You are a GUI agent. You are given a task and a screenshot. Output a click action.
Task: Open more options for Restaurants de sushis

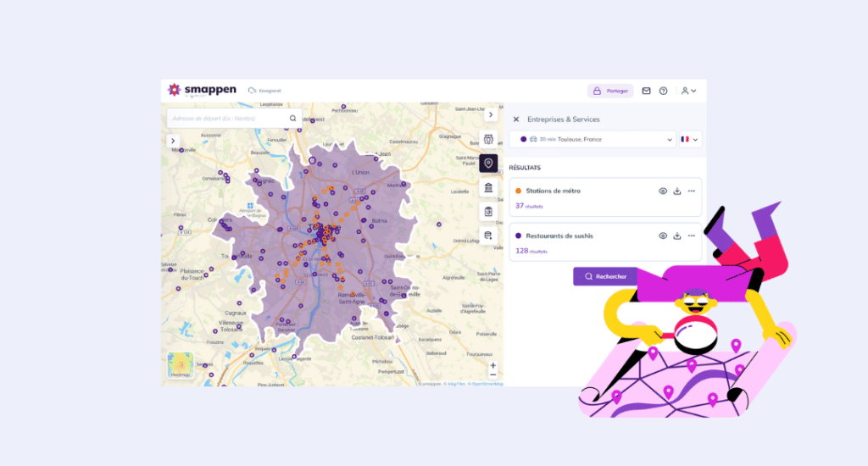tap(692, 236)
